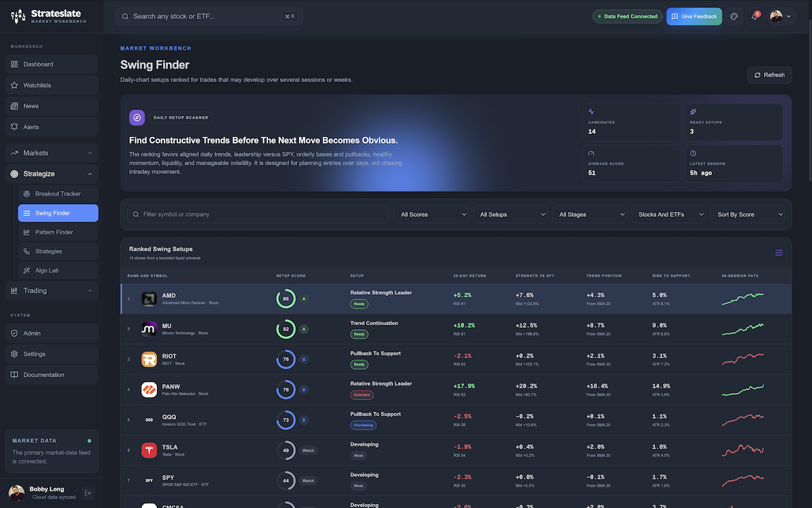
Task: Click QQQ's score ring showing 73
Action: 286,420
